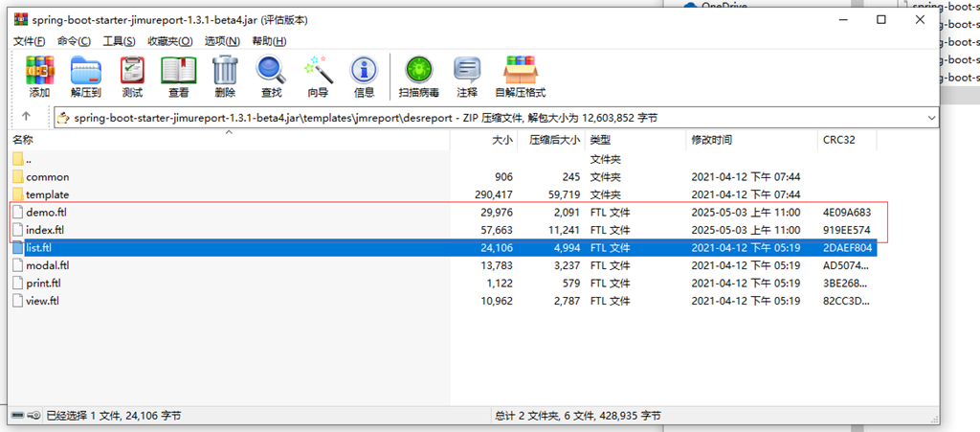This screenshot has height=432, width=980.
Task: Select the index.ftl file name
Action: (x=45, y=230)
